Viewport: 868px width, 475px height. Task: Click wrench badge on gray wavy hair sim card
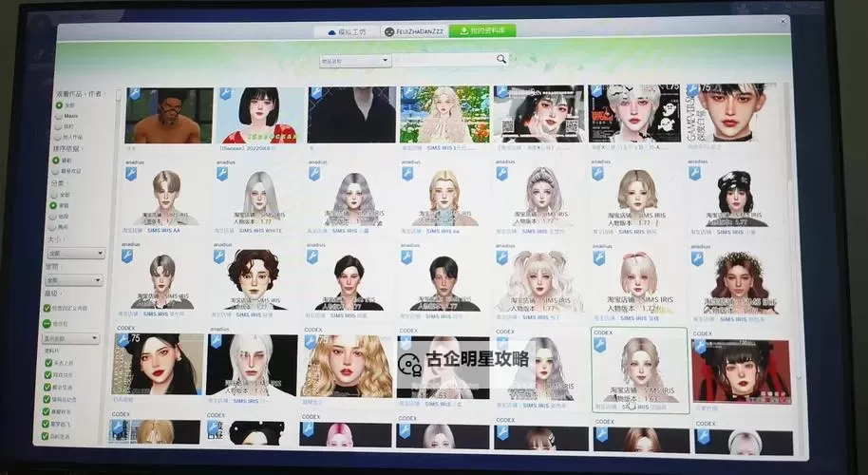(x=314, y=174)
